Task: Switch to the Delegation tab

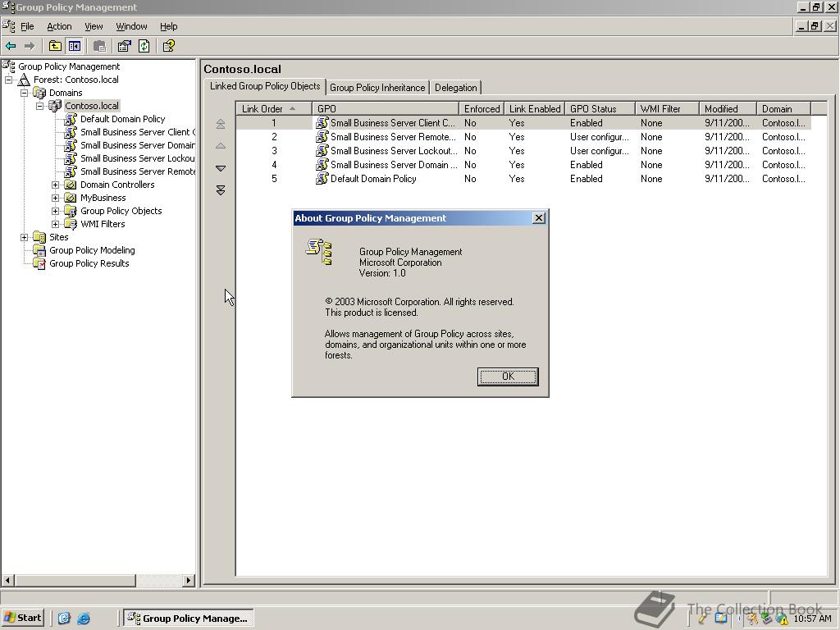Action: tap(455, 87)
